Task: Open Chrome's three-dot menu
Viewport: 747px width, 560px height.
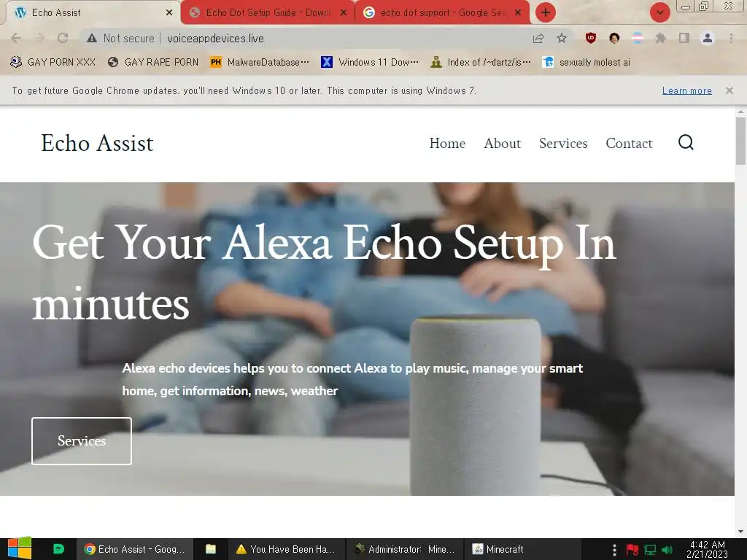Action: point(731,38)
